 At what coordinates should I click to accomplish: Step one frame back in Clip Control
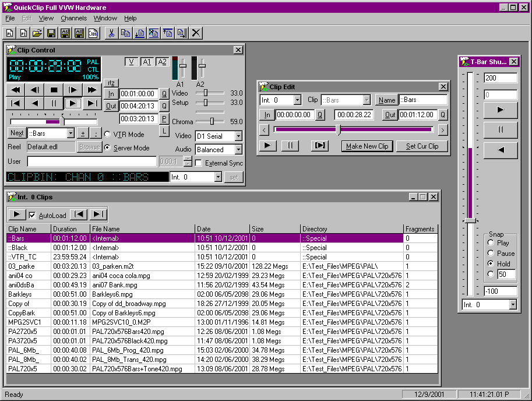34,90
